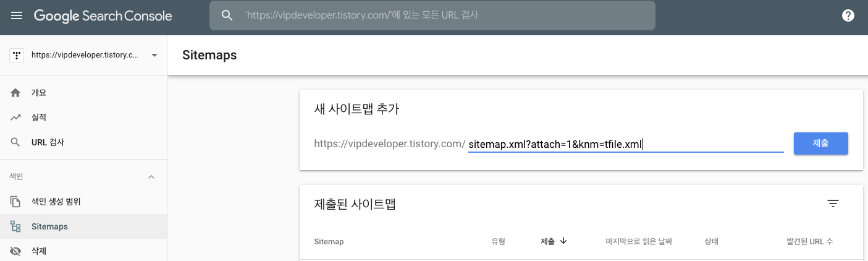868x261 pixels.
Task: Click the sort arrow next to 제출
Action: (563, 241)
